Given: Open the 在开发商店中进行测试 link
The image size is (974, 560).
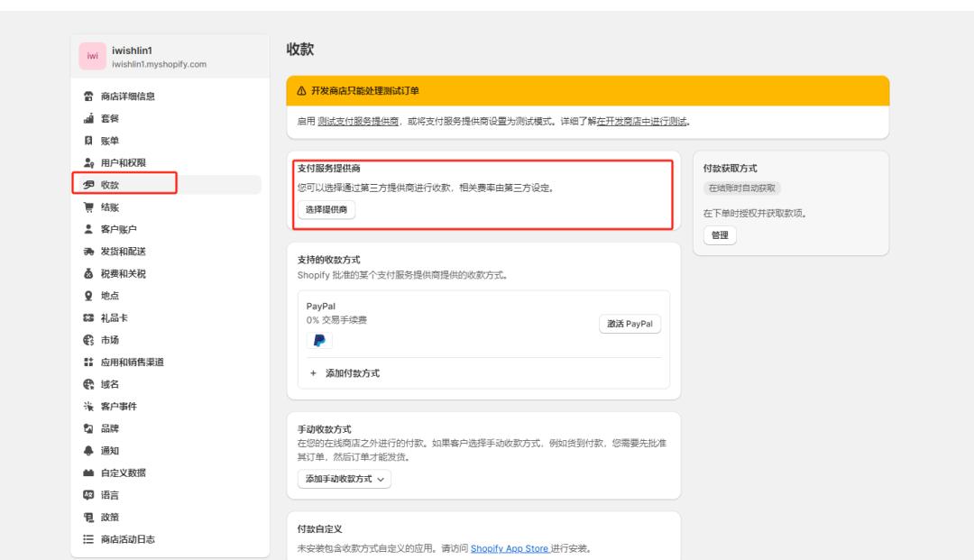Looking at the screenshot, I should [x=642, y=122].
